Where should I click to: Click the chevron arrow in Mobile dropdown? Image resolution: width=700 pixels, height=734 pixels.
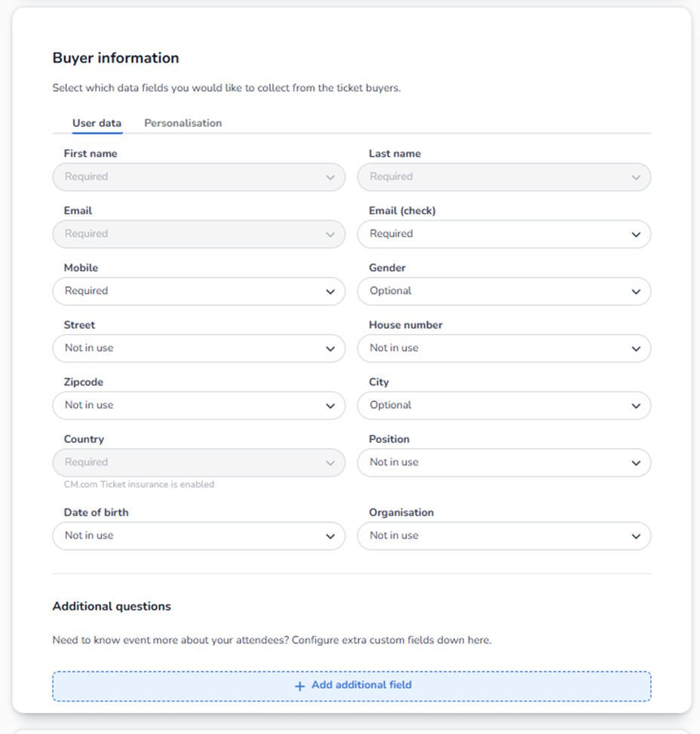coord(330,292)
